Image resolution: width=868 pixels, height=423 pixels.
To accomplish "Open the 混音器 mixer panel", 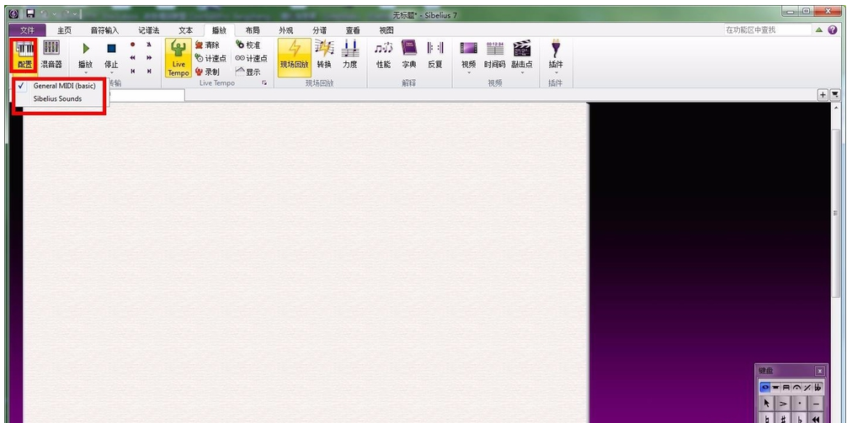I will (x=51, y=56).
